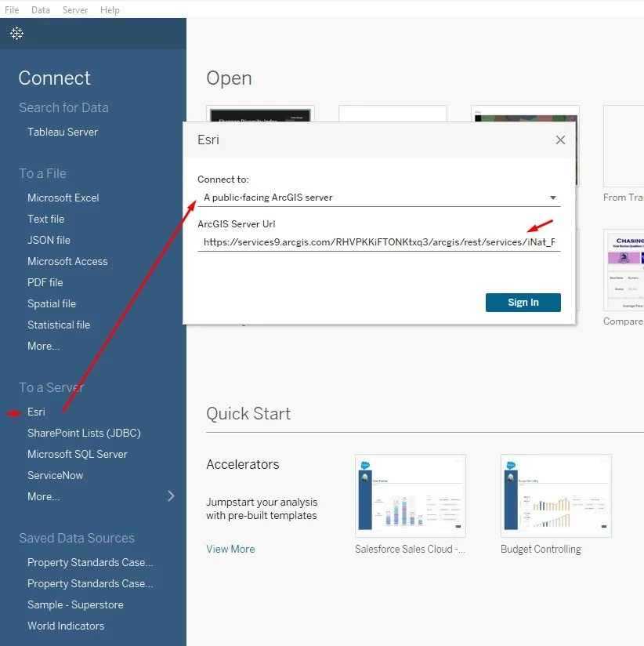
Task: Connect to Microsoft Excel file
Action: [x=63, y=198]
